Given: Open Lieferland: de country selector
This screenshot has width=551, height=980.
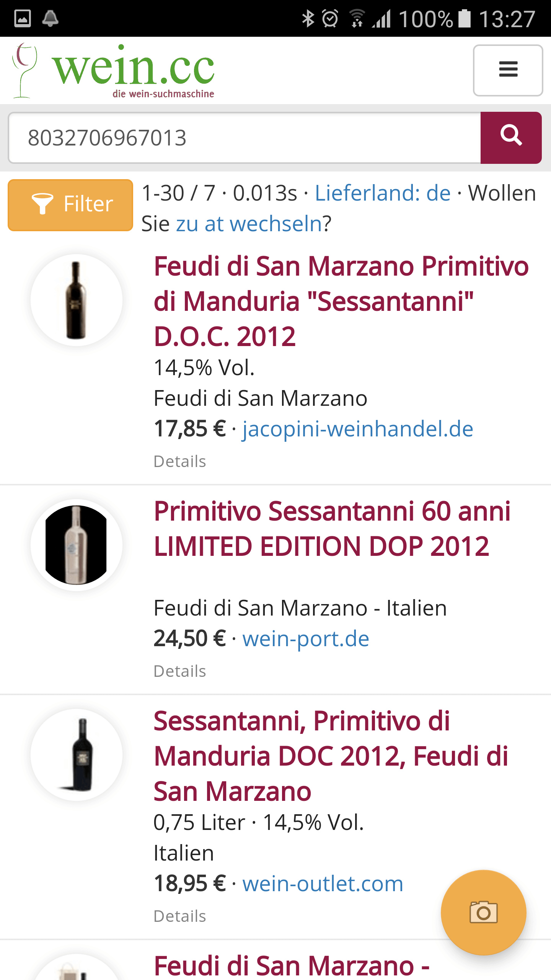Looking at the screenshot, I should (383, 193).
